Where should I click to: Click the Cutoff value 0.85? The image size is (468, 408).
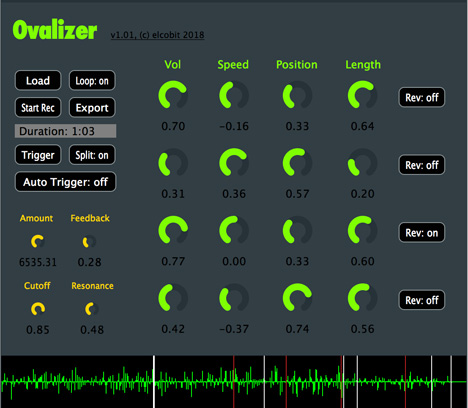[x=38, y=330]
